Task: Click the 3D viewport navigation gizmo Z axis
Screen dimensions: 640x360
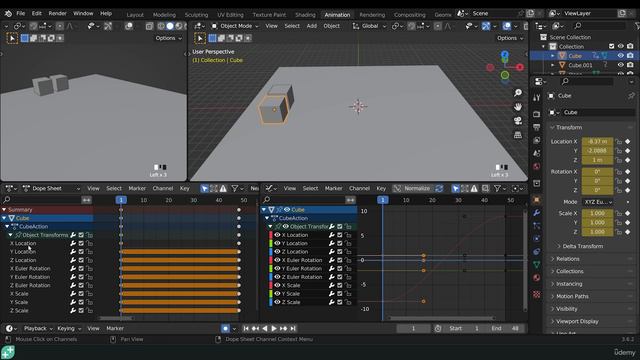Action: 505,54
